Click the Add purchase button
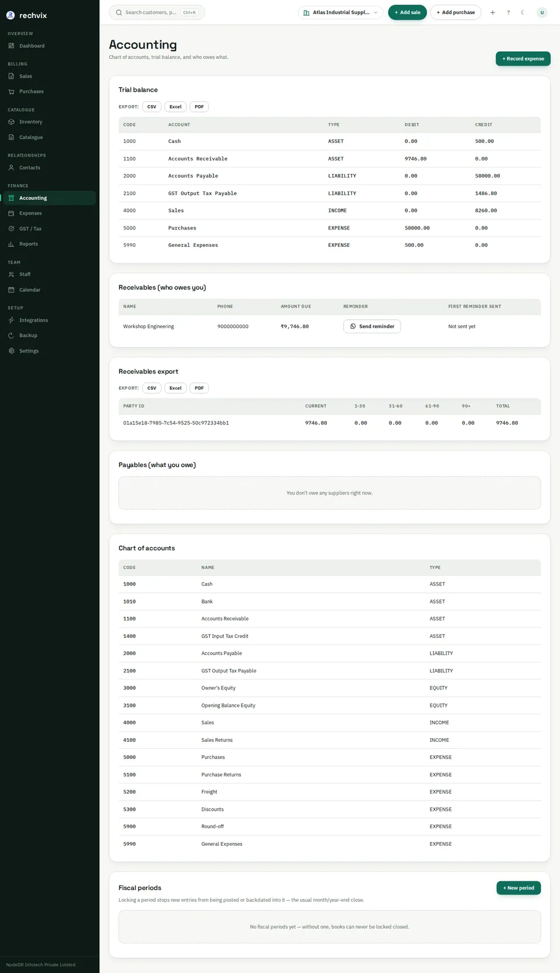 pos(456,12)
